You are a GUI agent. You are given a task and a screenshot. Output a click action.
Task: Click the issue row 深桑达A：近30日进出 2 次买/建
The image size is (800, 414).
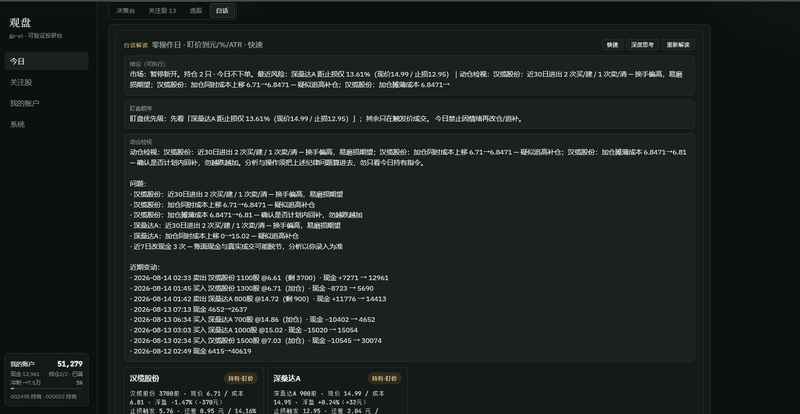[235, 225]
